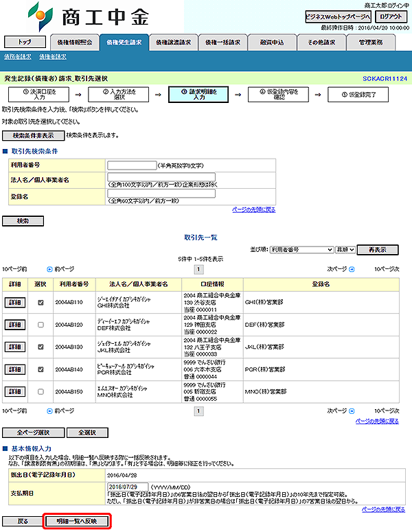Open the 融資申込 tab
The image size is (412, 532).
[x=272, y=43]
